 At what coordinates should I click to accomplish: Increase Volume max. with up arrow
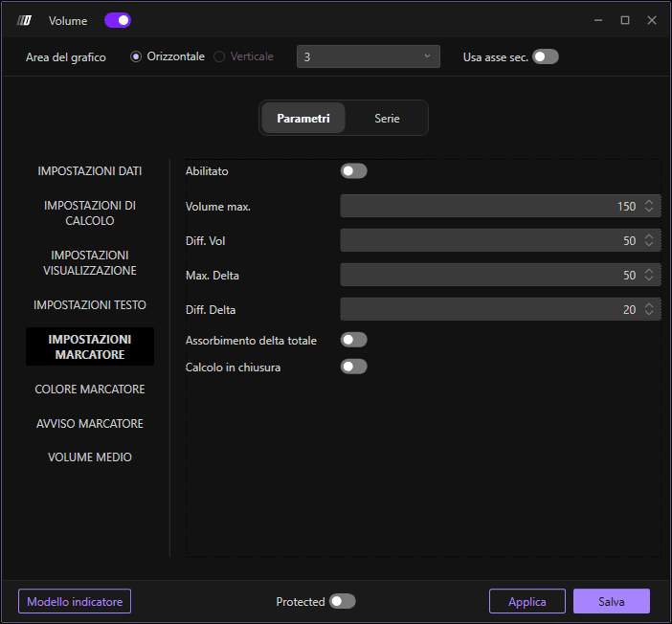click(649, 202)
